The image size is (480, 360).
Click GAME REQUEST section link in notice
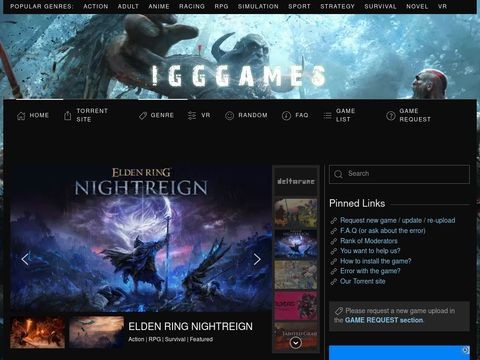point(384,320)
